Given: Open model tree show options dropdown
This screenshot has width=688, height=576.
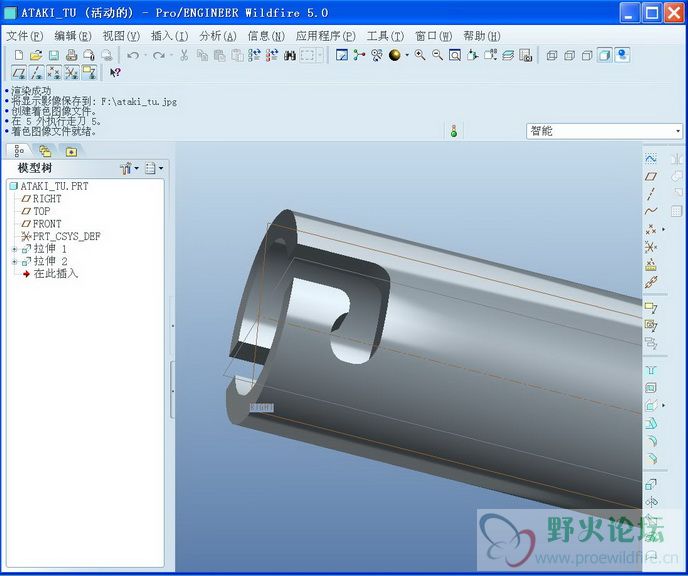Looking at the screenshot, I should tap(154, 168).
